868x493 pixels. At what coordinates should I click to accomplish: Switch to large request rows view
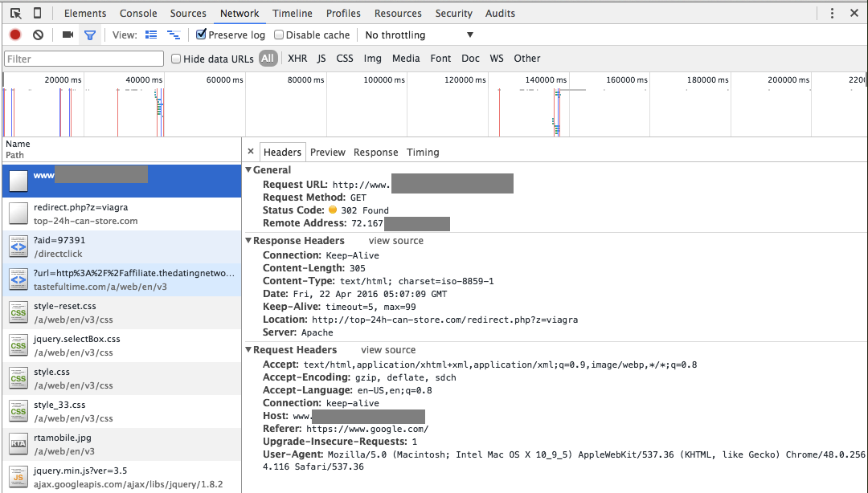[x=151, y=35]
